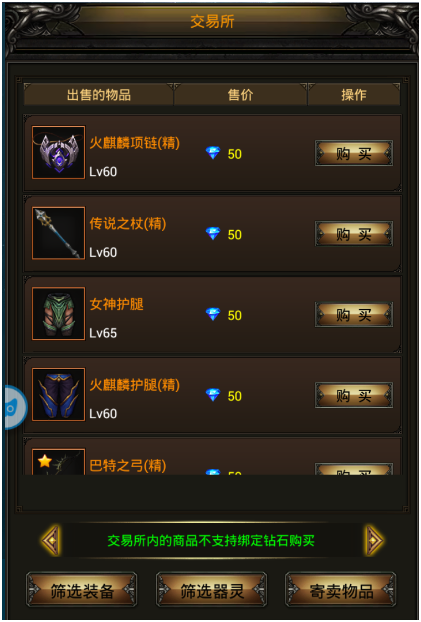The image size is (421, 622).
Task: Sort by 出售的物品 column header
Action: pyautogui.click(x=98, y=95)
